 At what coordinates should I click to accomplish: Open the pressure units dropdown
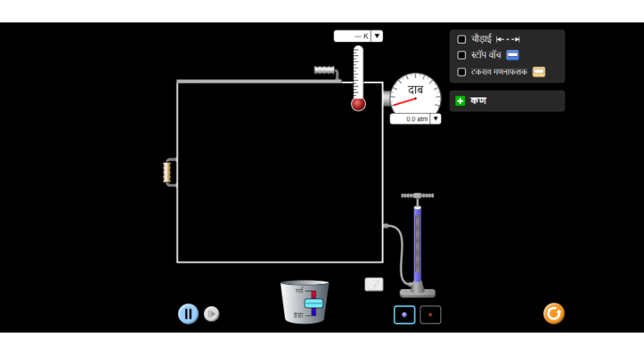click(x=436, y=119)
